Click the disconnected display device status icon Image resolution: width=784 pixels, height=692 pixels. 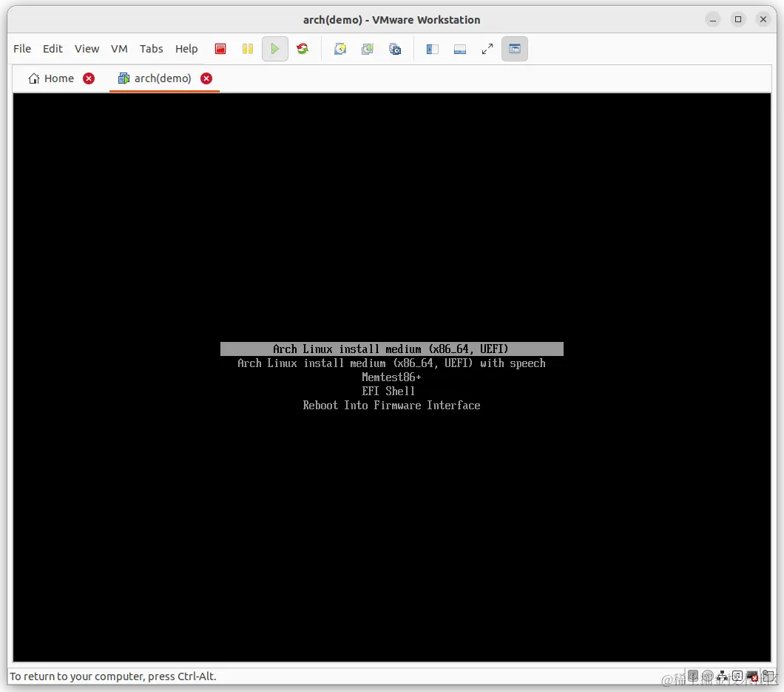click(752, 676)
